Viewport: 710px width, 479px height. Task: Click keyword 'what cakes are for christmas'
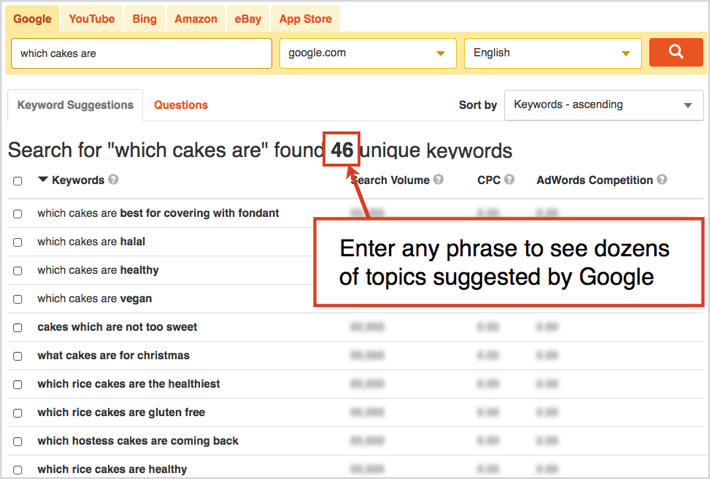(x=113, y=355)
